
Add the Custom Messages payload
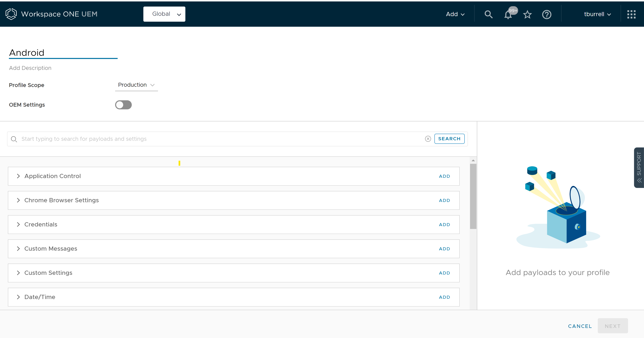(x=445, y=249)
